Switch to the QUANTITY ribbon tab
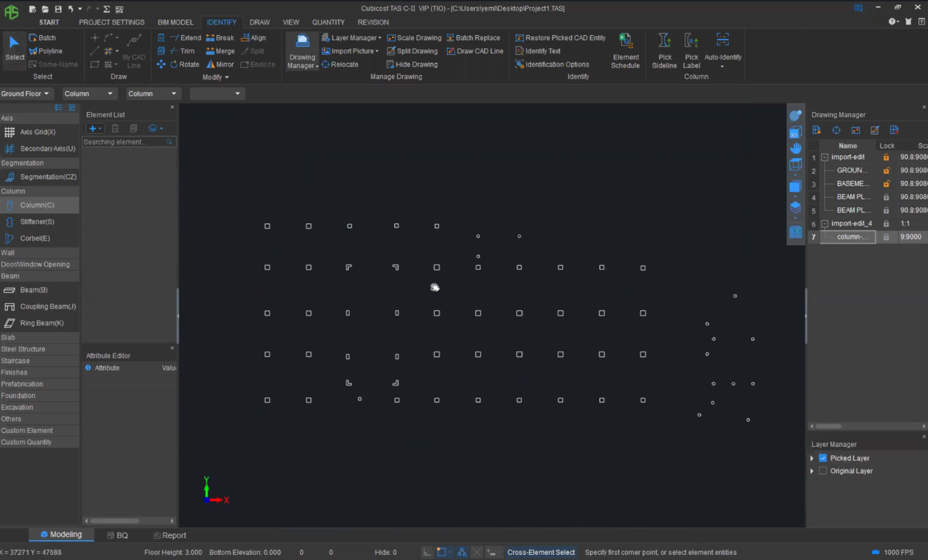 (328, 22)
